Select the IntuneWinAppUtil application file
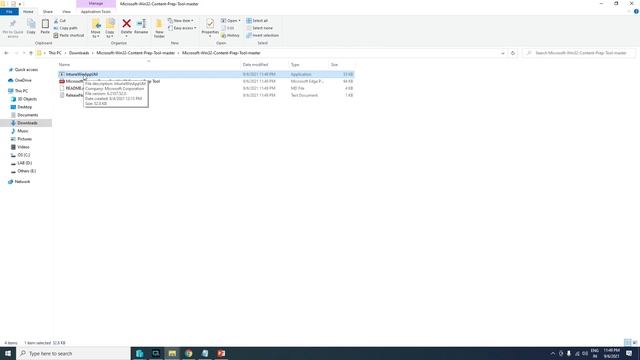 [x=206, y=74]
